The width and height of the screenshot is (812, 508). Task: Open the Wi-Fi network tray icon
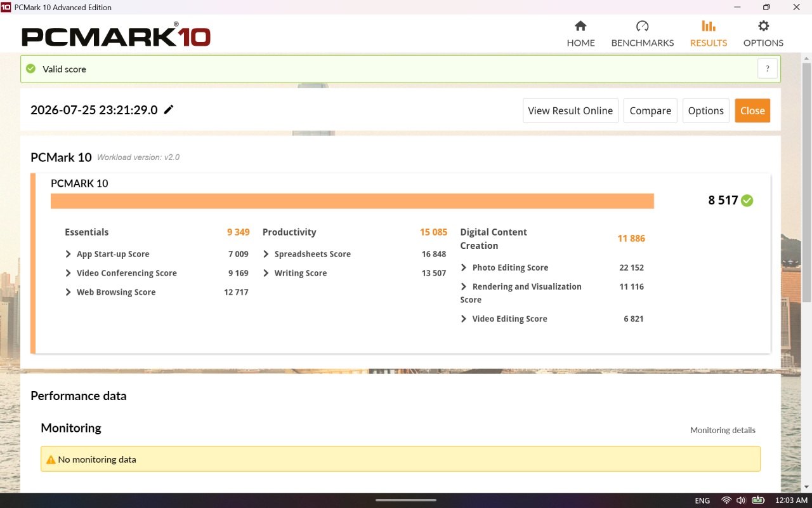(x=726, y=500)
